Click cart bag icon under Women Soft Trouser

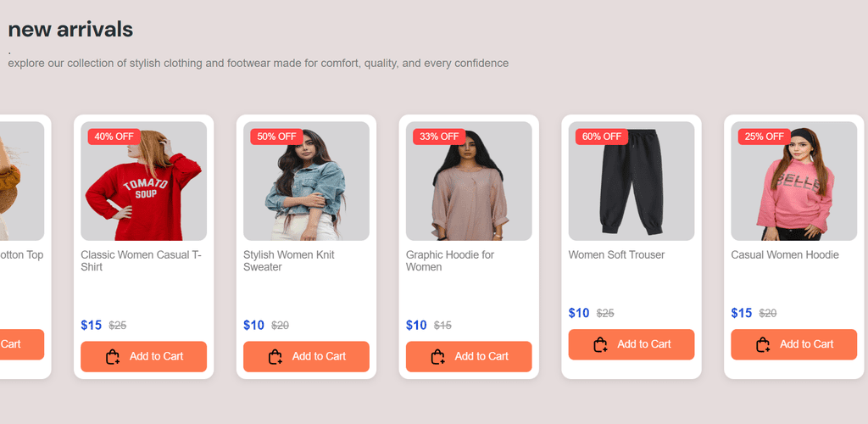pyautogui.click(x=601, y=345)
